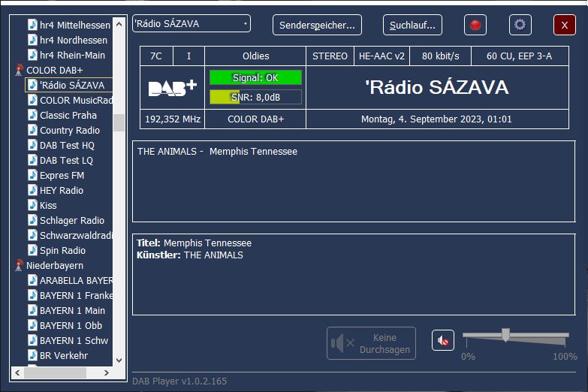Select BAYERN 1 Main station
Image resolution: width=588 pixels, height=392 pixels.
(72, 310)
